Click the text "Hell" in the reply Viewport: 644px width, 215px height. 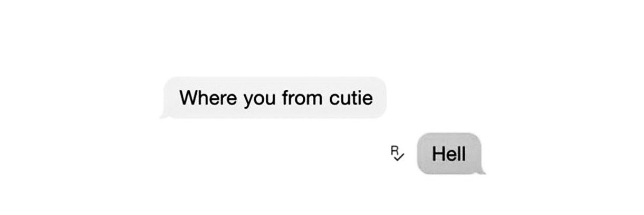(449, 154)
